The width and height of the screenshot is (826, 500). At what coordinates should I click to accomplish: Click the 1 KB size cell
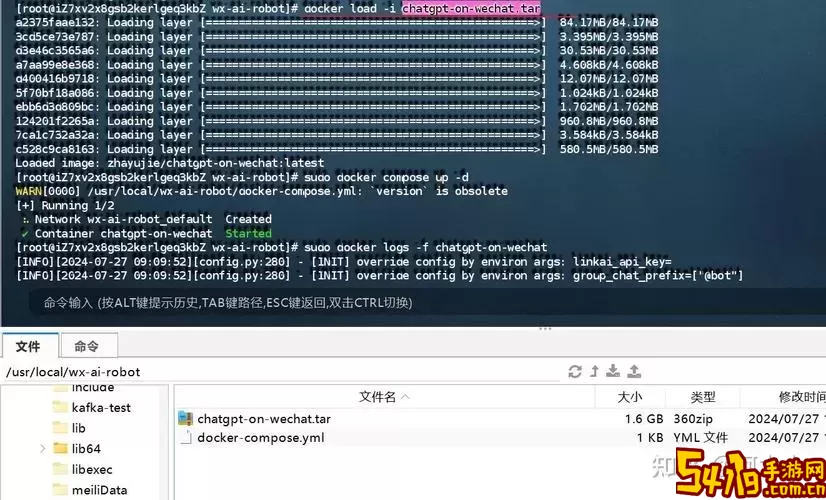[650, 438]
